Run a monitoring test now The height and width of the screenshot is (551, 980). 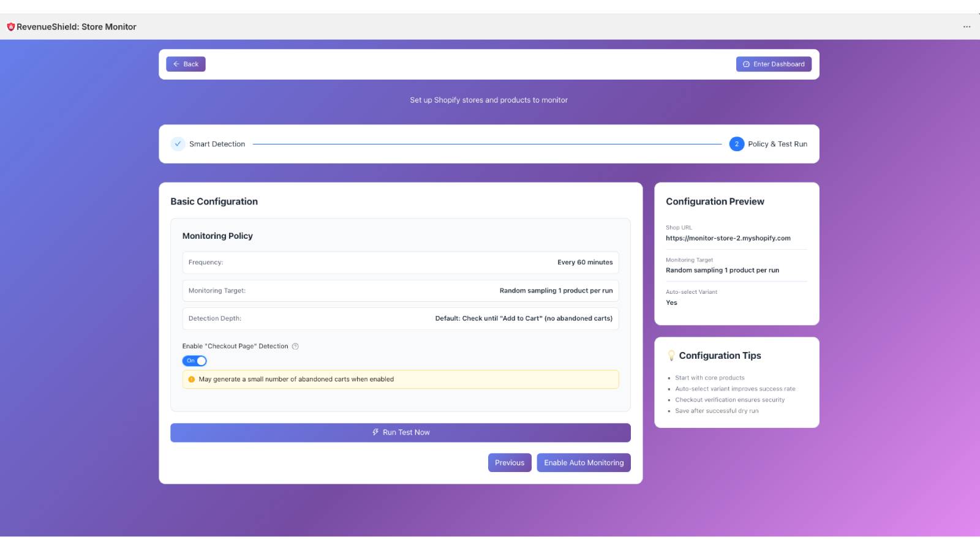click(x=400, y=432)
